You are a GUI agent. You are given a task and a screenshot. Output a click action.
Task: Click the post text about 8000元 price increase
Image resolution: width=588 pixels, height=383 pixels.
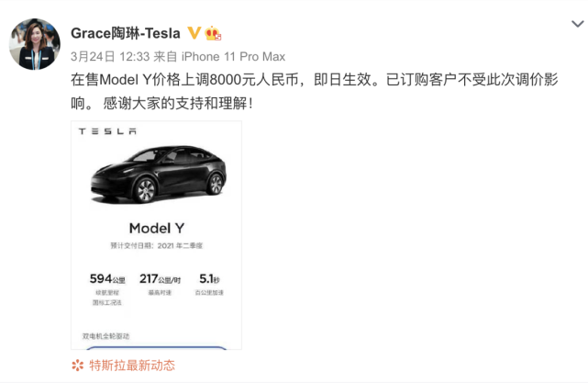point(315,91)
